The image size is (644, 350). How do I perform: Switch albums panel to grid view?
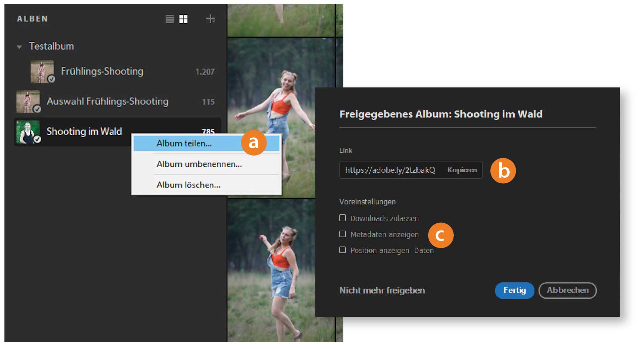coord(183,19)
